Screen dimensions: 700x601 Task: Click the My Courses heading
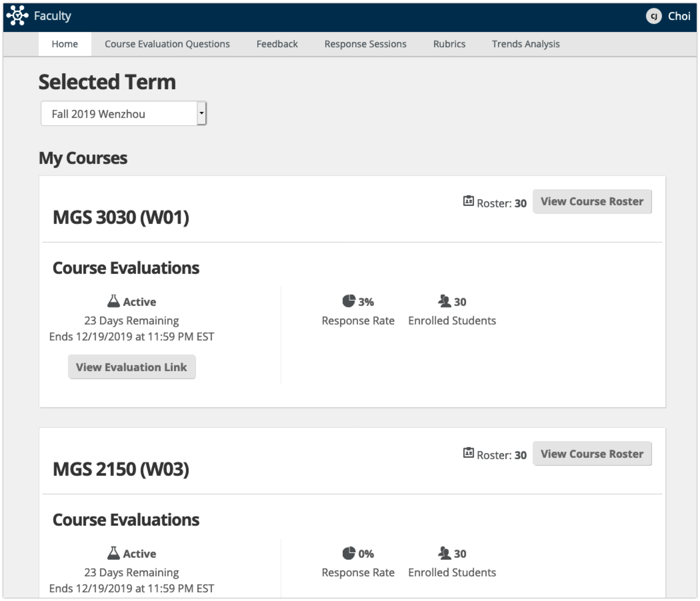[x=83, y=158]
